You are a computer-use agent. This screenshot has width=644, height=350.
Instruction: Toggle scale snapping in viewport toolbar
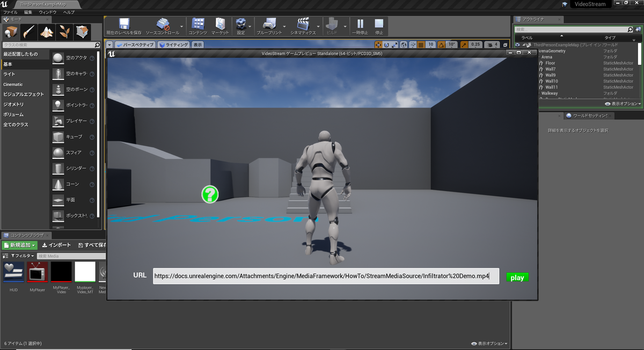(464, 45)
